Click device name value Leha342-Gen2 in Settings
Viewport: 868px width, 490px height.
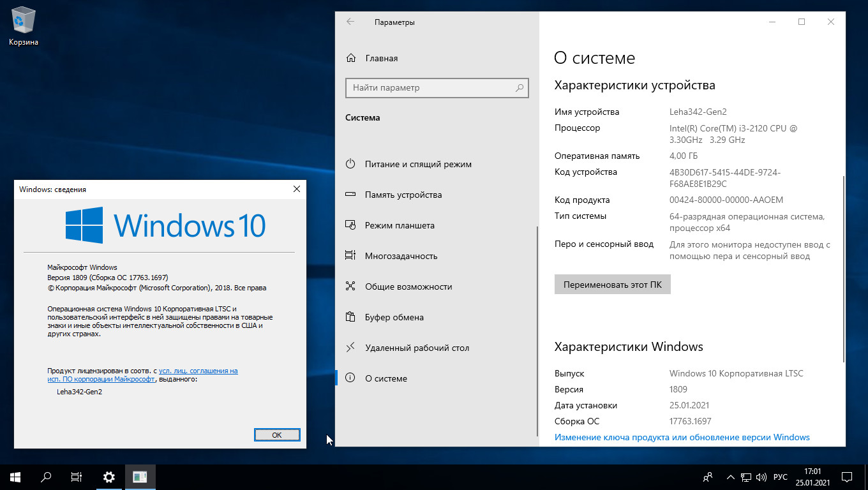pyautogui.click(x=698, y=112)
